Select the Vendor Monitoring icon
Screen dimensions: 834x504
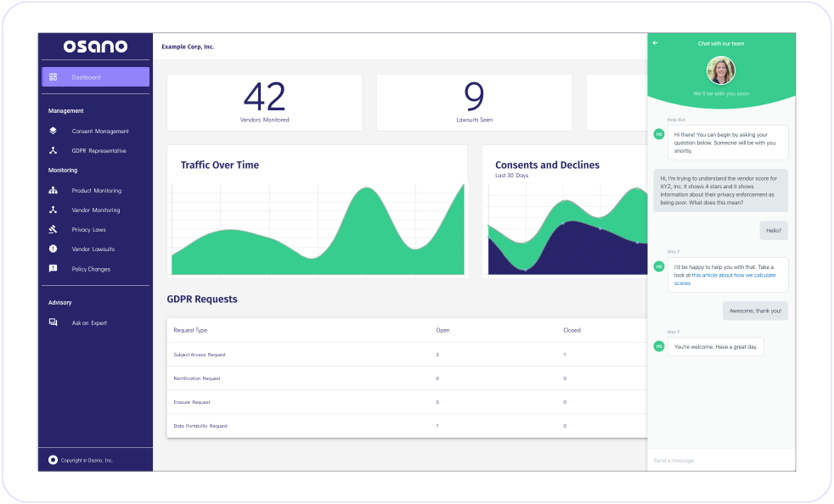[53, 210]
